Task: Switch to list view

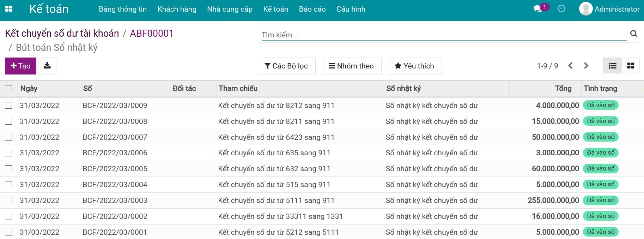Action: coord(613,66)
